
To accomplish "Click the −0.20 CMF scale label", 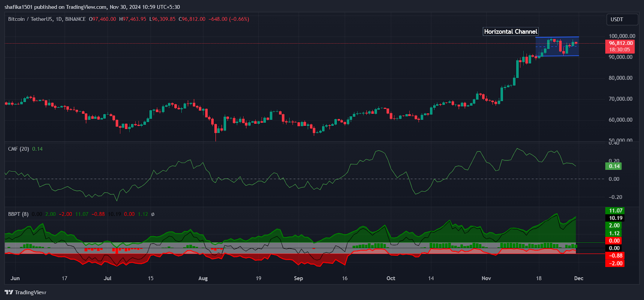I will (615, 197).
